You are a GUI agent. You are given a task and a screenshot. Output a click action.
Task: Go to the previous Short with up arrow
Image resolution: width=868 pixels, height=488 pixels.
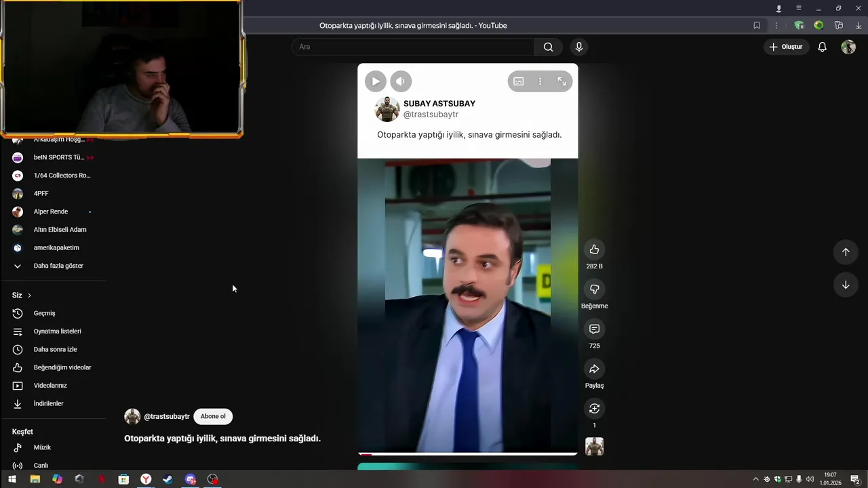click(846, 252)
